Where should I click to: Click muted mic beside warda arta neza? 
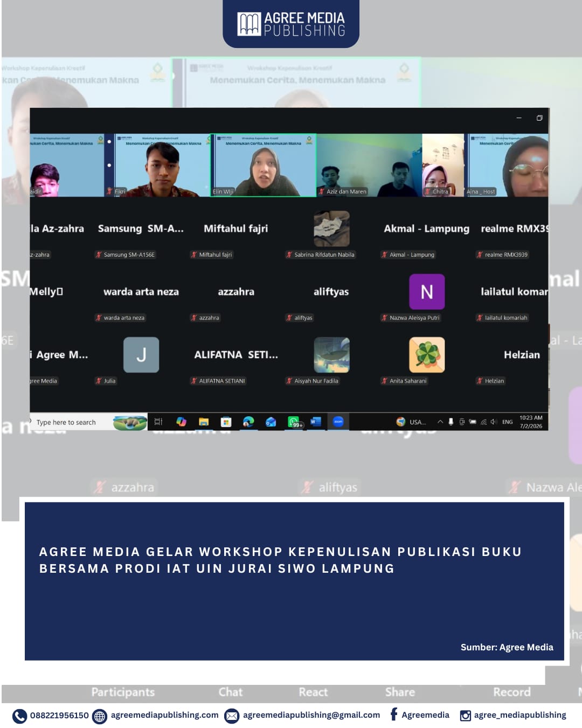coord(99,318)
